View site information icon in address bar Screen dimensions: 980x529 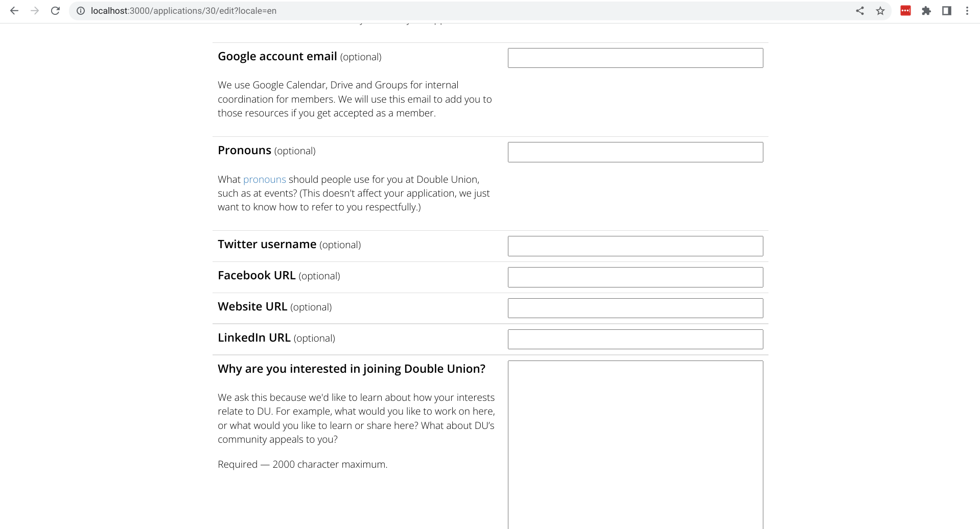[x=81, y=11]
